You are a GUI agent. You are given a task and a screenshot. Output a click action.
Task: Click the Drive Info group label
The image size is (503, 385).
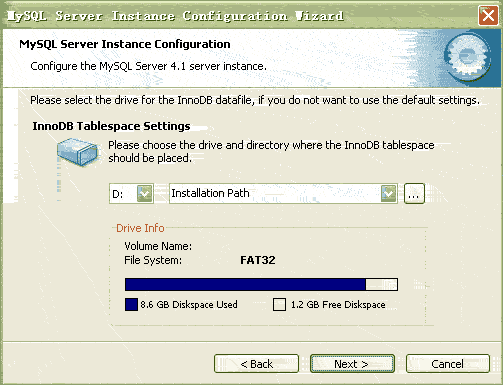point(140,228)
